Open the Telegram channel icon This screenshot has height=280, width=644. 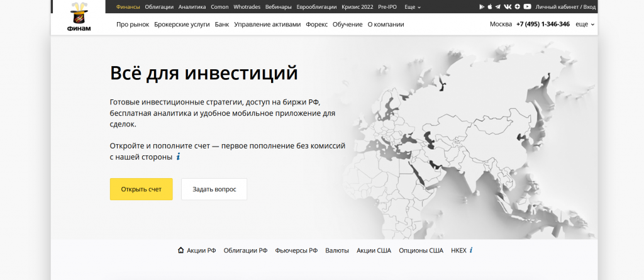[498, 7]
